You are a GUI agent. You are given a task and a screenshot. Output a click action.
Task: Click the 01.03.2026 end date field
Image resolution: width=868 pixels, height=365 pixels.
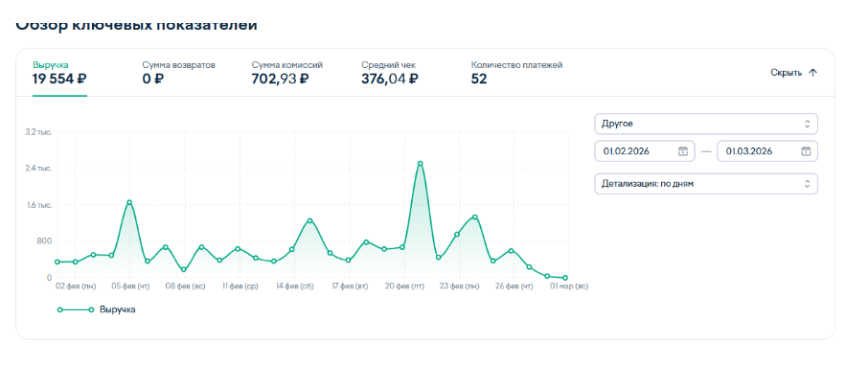tap(767, 151)
